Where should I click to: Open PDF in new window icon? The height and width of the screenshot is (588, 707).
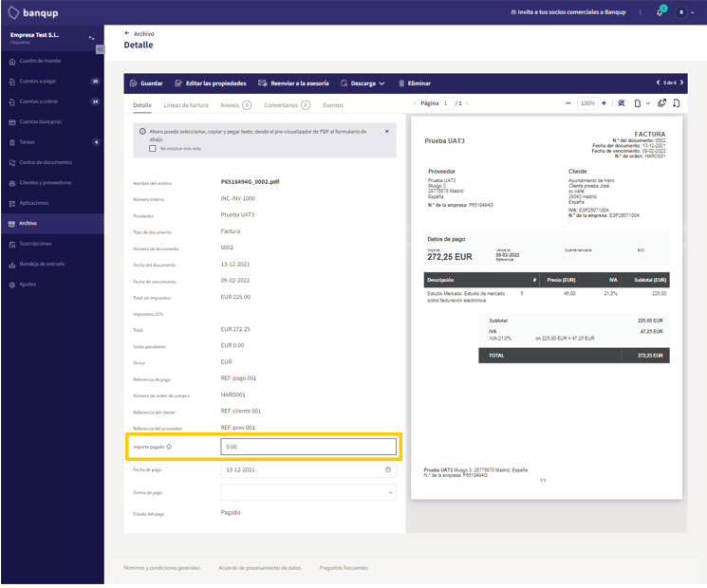click(661, 102)
